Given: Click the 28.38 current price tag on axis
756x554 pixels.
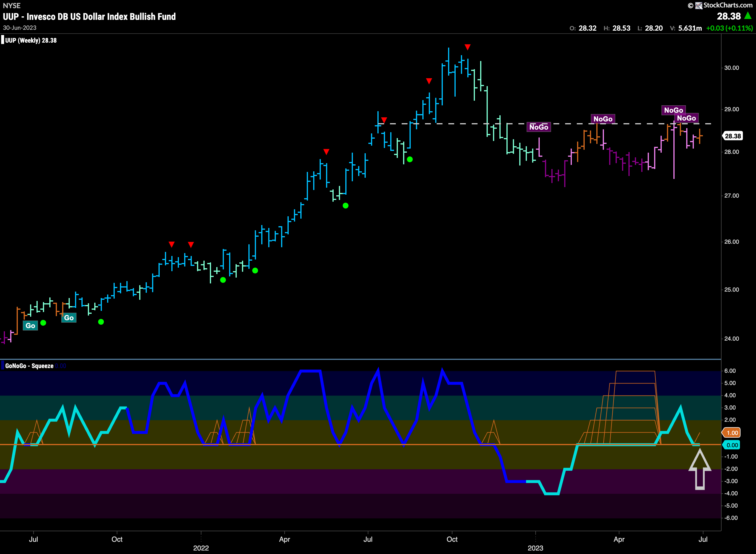Looking at the screenshot, I should coord(733,136).
